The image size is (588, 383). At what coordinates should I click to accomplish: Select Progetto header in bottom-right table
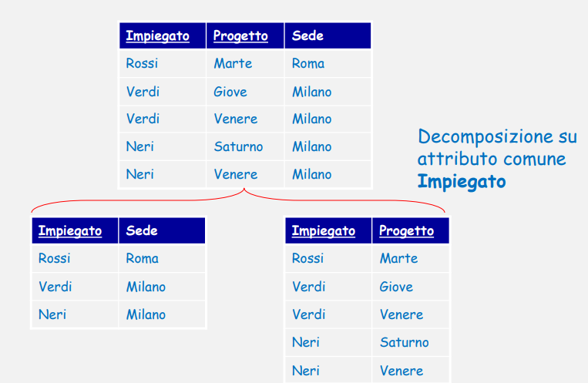[410, 230]
